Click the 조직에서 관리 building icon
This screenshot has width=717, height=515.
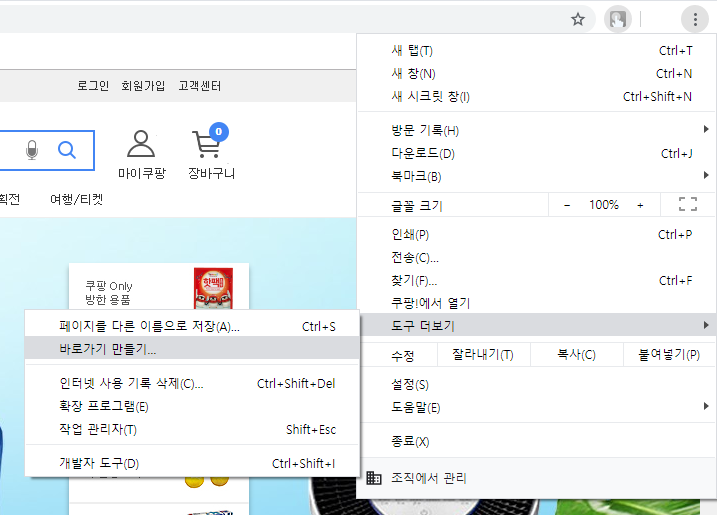click(374, 478)
